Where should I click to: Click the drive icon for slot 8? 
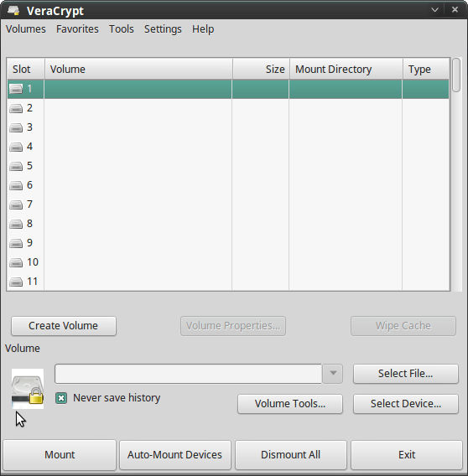pos(16,224)
